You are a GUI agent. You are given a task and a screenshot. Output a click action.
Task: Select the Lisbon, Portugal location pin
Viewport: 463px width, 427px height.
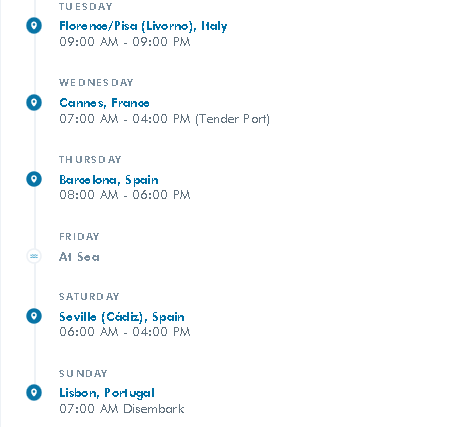[x=34, y=392]
